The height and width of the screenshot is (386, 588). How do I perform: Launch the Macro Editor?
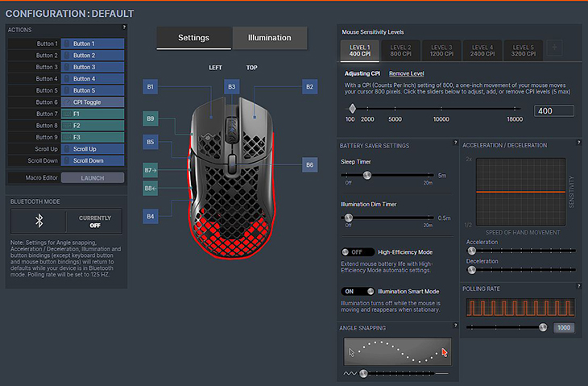coord(93,178)
